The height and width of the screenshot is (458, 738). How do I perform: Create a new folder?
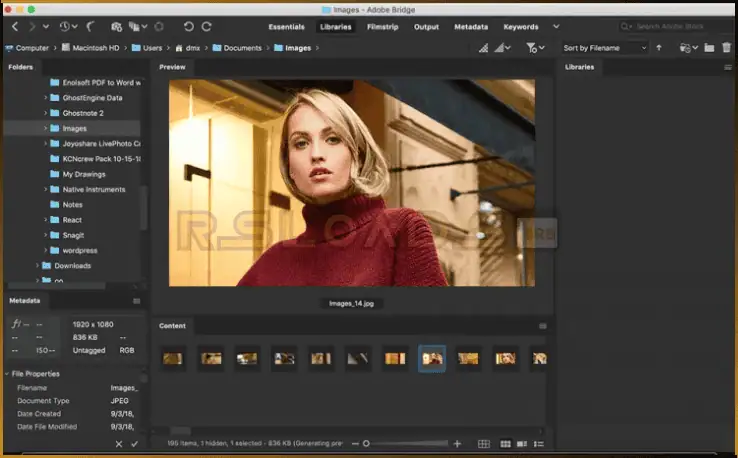(x=709, y=48)
